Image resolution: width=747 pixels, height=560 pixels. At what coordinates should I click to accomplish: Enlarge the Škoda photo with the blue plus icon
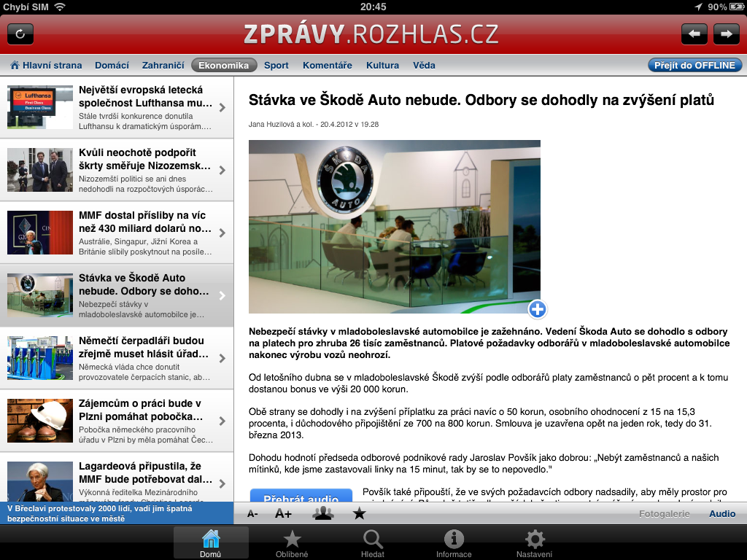538,309
